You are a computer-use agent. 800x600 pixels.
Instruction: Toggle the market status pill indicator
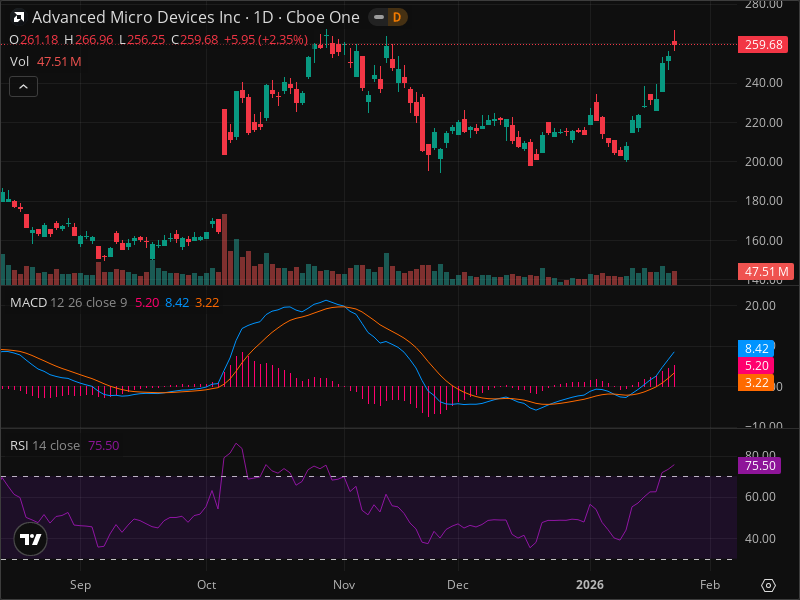(x=379, y=17)
